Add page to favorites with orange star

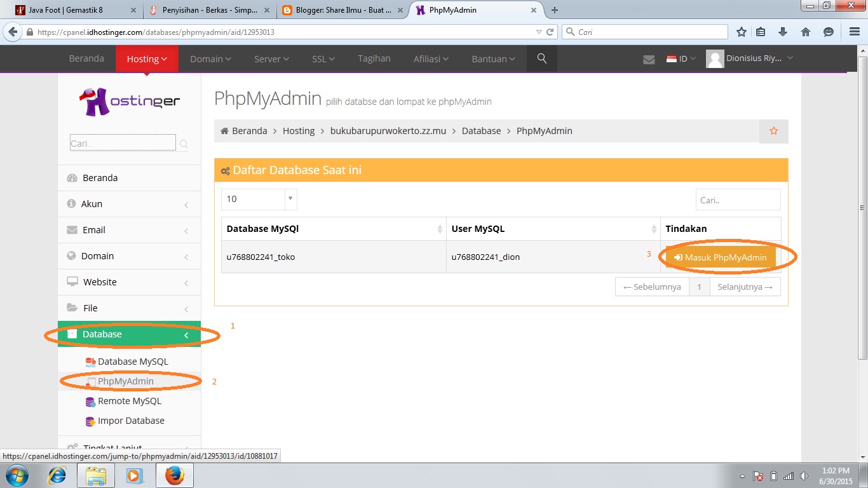pyautogui.click(x=773, y=131)
